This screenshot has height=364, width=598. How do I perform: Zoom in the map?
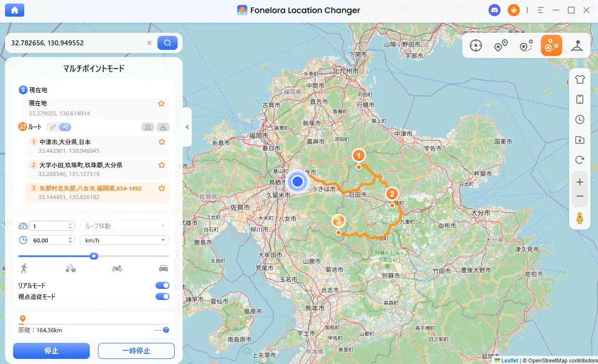[580, 182]
